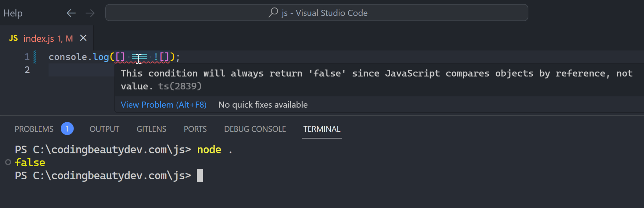Click View Problem (Alt+F8) link
Viewport: 644px width, 208px height.
pyautogui.click(x=164, y=104)
